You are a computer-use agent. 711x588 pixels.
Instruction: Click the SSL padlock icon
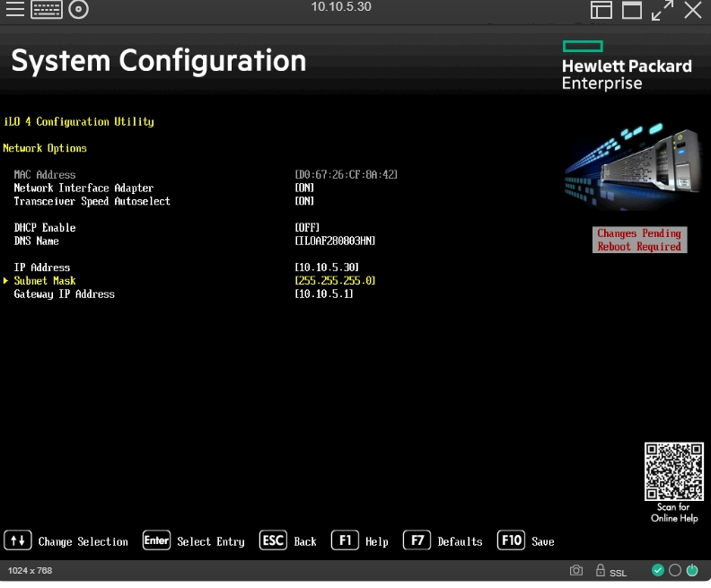601,570
